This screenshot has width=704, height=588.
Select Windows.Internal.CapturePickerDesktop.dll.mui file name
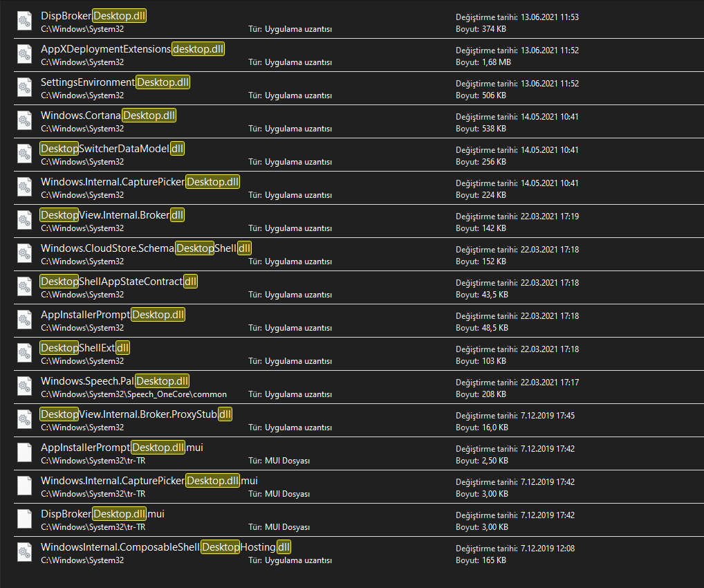(149, 481)
